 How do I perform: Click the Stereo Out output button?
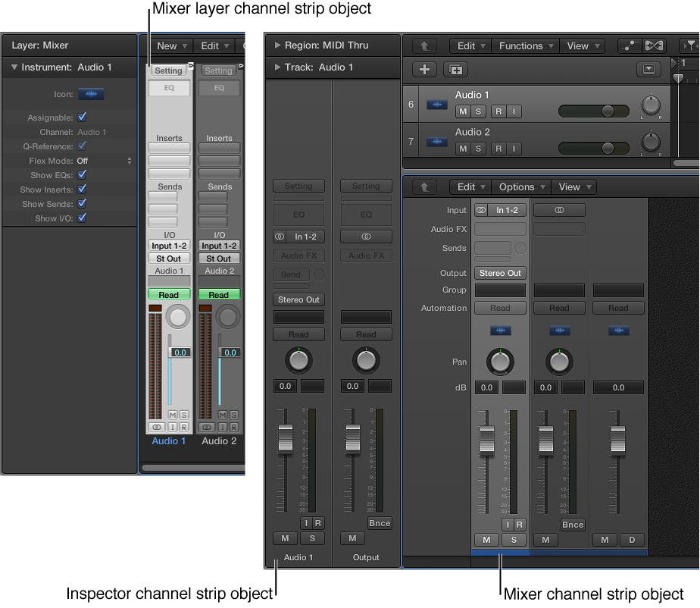pos(499,273)
